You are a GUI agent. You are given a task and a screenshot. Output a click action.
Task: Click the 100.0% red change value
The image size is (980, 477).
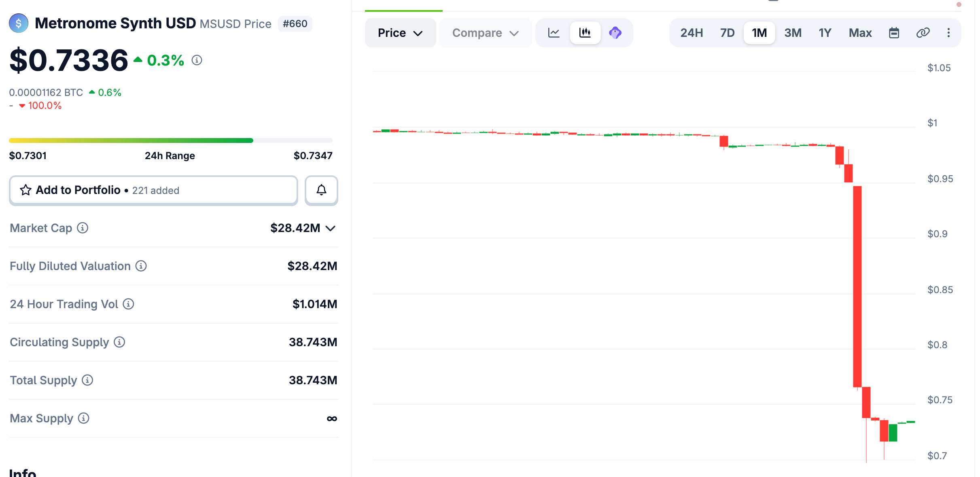tap(45, 106)
